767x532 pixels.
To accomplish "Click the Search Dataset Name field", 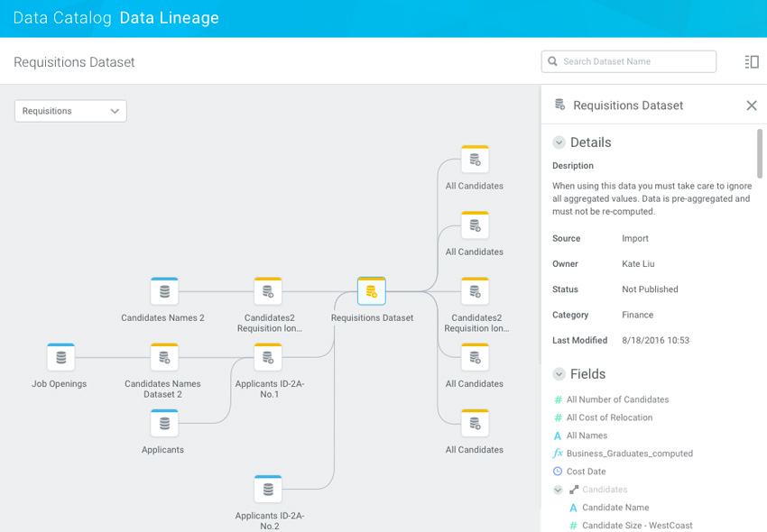I will pos(635,61).
